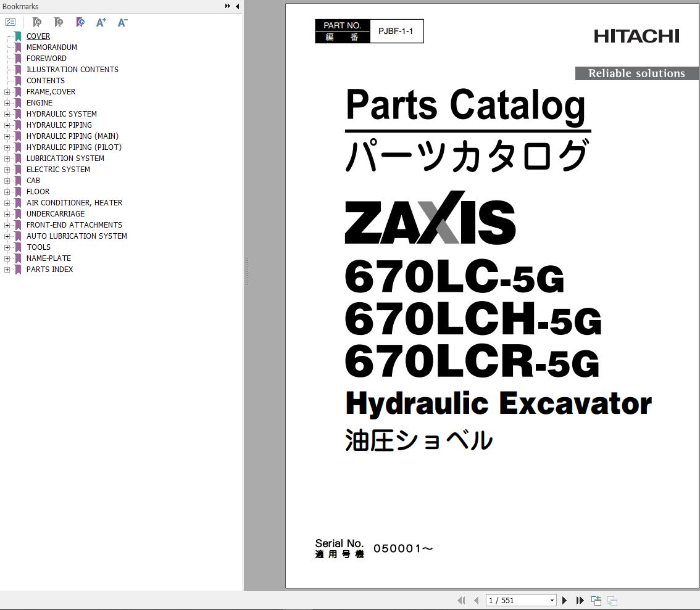Click the Bookmarks panel title

[20, 6]
